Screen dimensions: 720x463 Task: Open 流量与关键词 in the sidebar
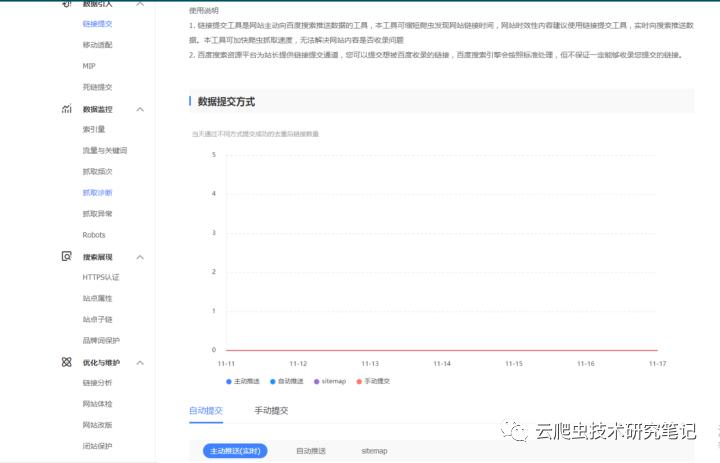tap(105, 151)
